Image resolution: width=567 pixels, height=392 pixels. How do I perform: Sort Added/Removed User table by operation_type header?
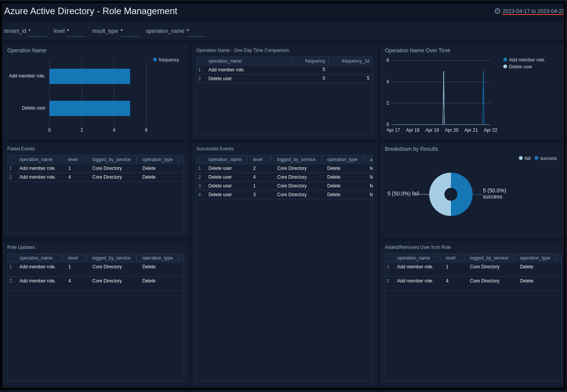535,258
